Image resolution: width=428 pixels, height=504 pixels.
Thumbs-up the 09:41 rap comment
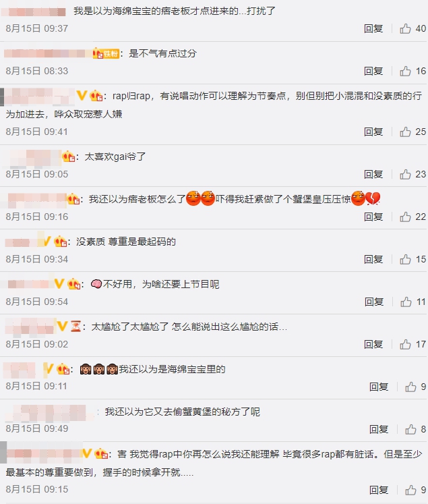[x=405, y=132]
